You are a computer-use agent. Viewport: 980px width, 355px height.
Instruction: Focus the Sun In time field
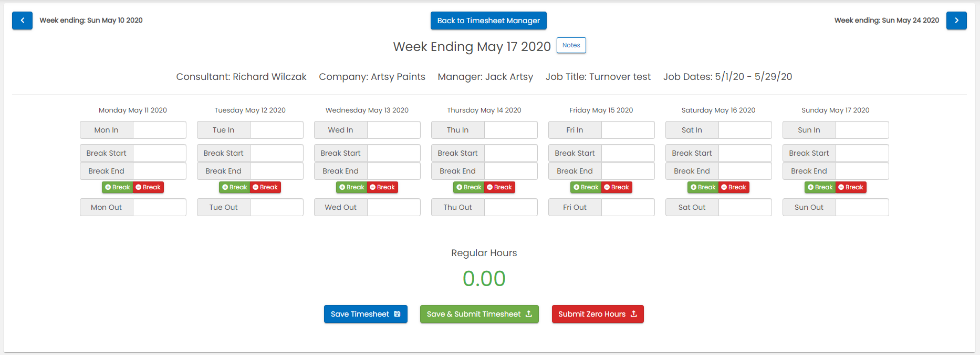pos(862,130)
